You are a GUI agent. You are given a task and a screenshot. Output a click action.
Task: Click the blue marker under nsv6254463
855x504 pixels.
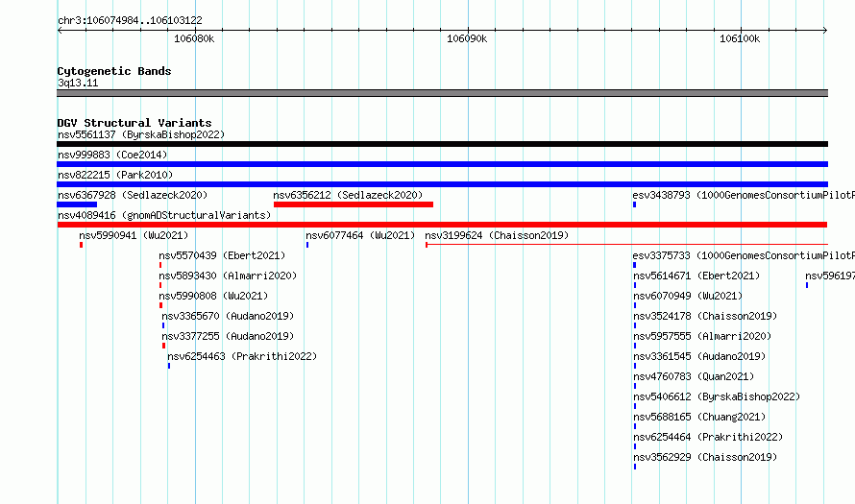coord(169,366)
